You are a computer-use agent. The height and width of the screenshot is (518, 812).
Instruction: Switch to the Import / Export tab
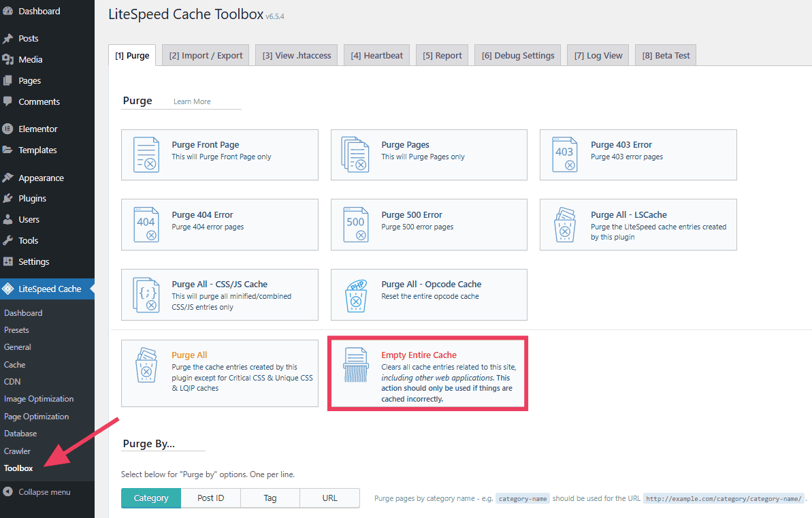[205, 55]
